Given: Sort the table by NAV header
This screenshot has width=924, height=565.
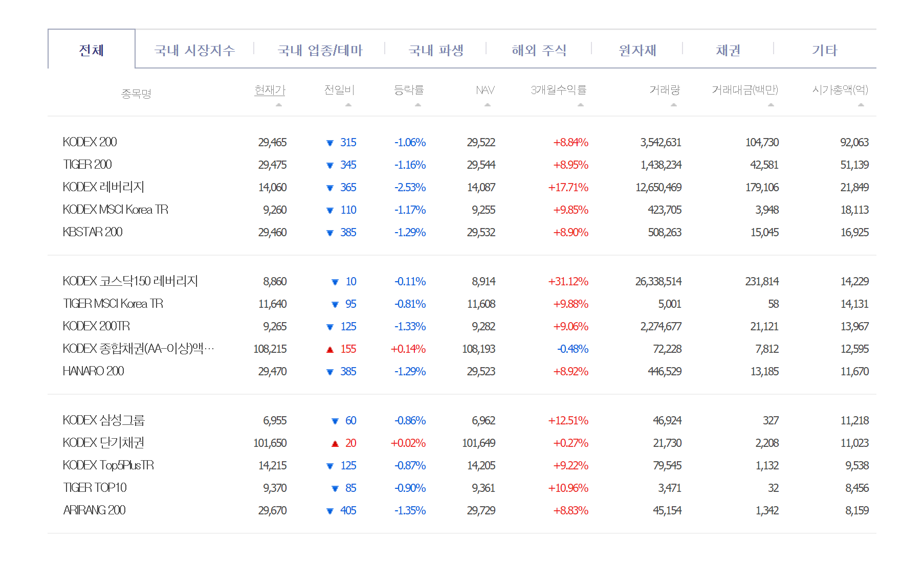Looking at the screenshot, I should [x=485, y=90].
